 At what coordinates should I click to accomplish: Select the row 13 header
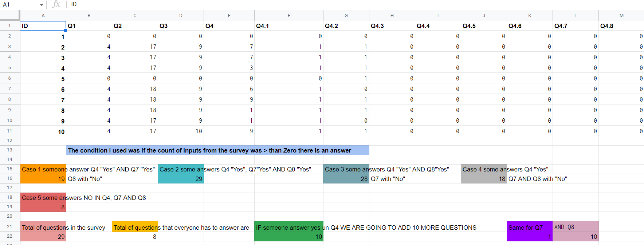(9, 150)
